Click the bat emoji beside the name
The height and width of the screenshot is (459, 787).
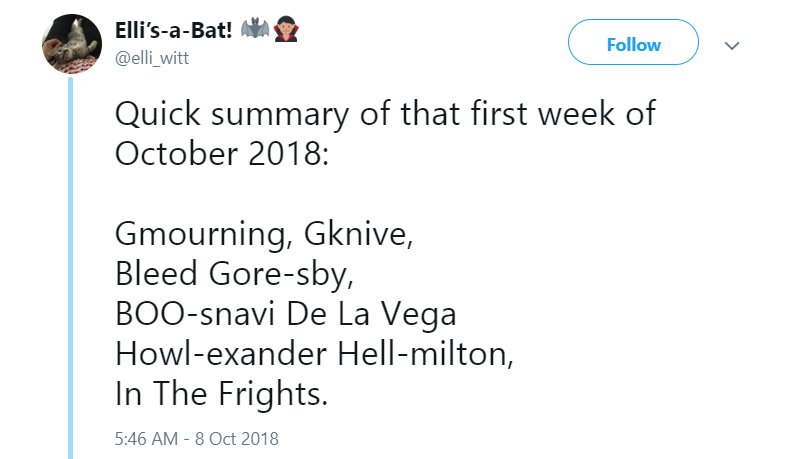point(254,31)
